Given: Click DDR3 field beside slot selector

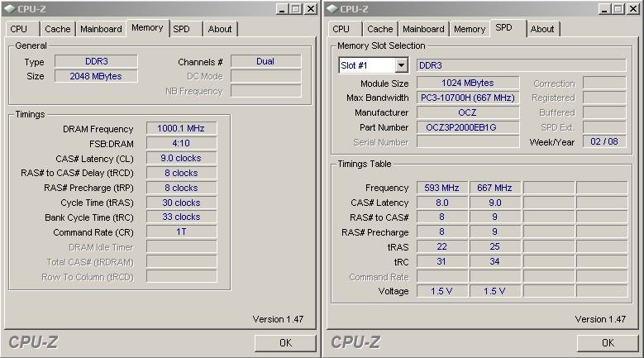Looking at the screenshot, I should point(521,65).
